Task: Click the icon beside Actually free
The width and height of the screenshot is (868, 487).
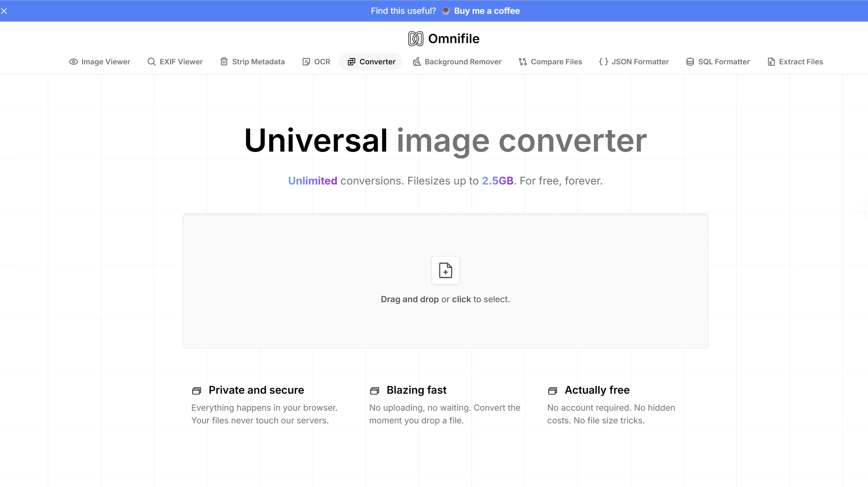Action: 553,391
